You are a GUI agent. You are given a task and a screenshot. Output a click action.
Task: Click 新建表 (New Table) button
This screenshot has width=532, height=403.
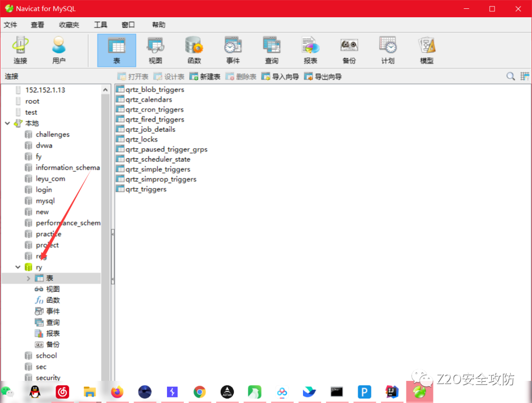pyautogui.click(x=205, y=77)
